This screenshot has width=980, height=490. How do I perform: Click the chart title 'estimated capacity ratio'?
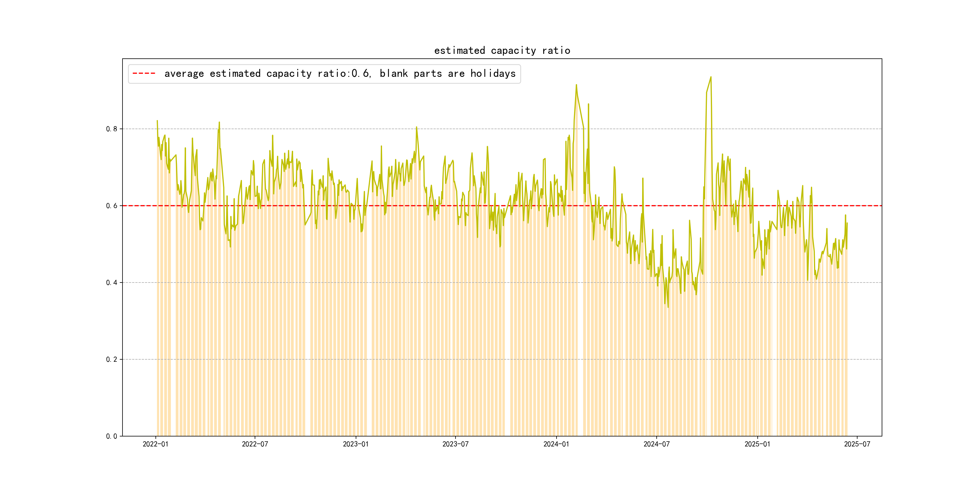click(502, 51)
